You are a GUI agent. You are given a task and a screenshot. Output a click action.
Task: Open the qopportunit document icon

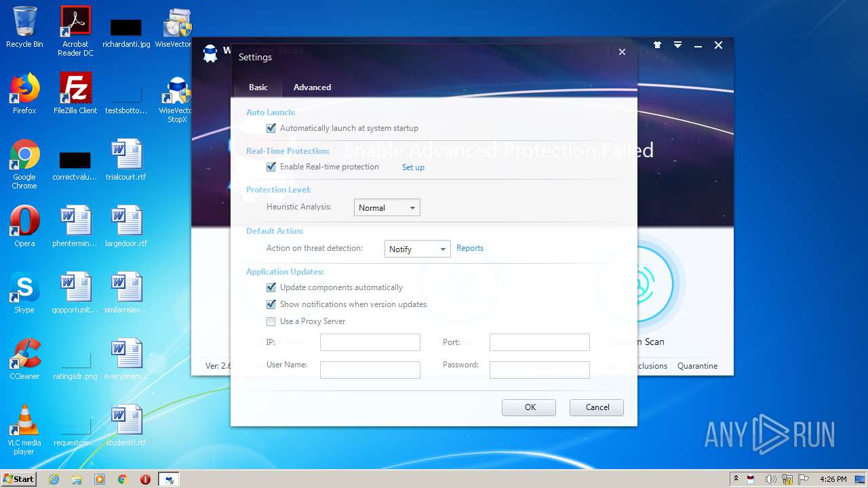[75, 293]
